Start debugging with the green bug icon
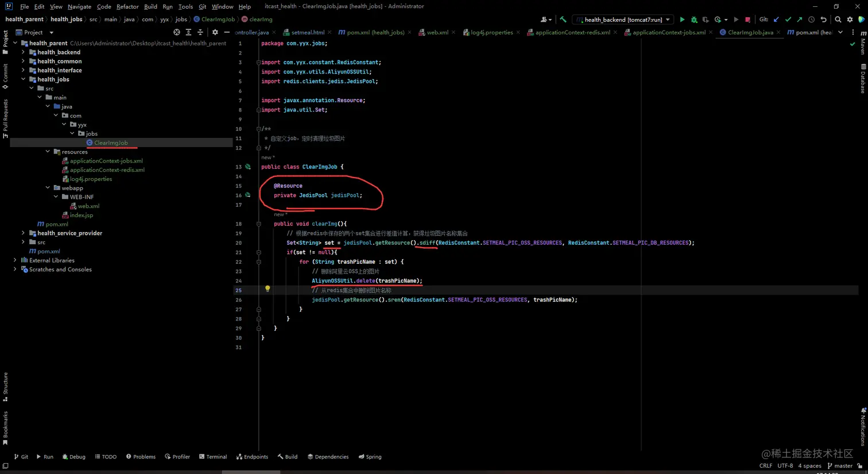Viewport: 868px width, 474px height. (694, 20)
